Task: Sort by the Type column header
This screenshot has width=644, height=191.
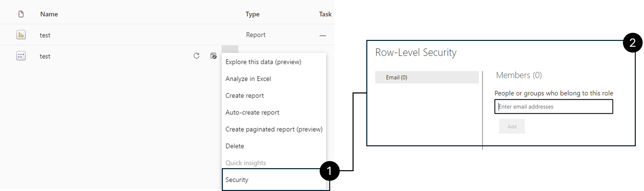Action: pyautogui.click(x=252, y=14)
